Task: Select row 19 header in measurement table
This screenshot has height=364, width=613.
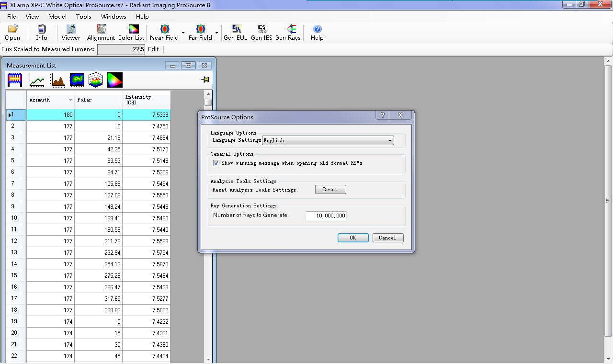Action: [16, 321]
